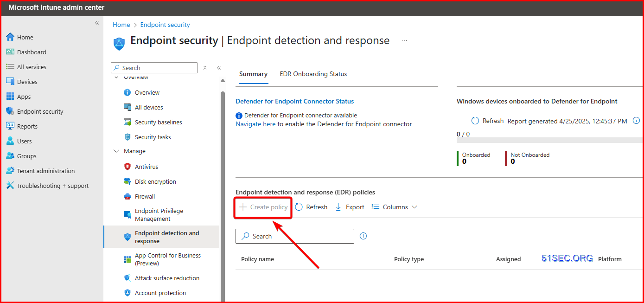Open Dashboard via its chart icon
The height and width of the screenshot is (303, 644).
[x=10, y=52]
